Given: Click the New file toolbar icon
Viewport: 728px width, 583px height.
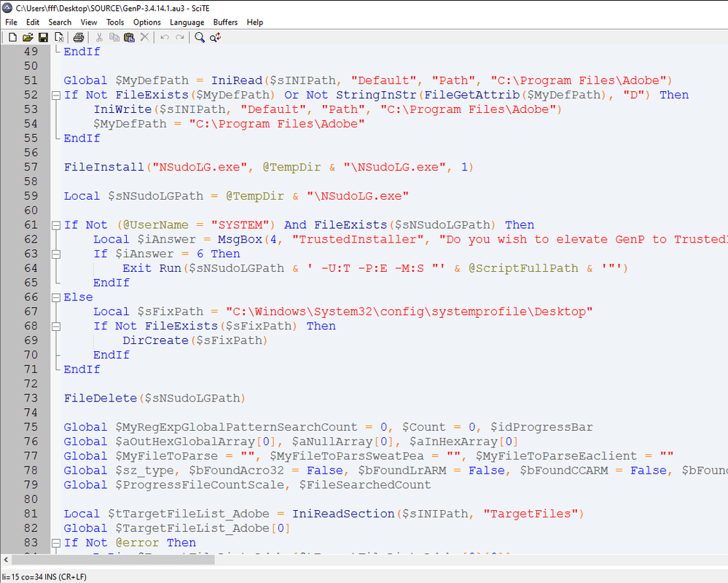Looking at the screenshot, I should pyautogui.click(x=12, y=37).
